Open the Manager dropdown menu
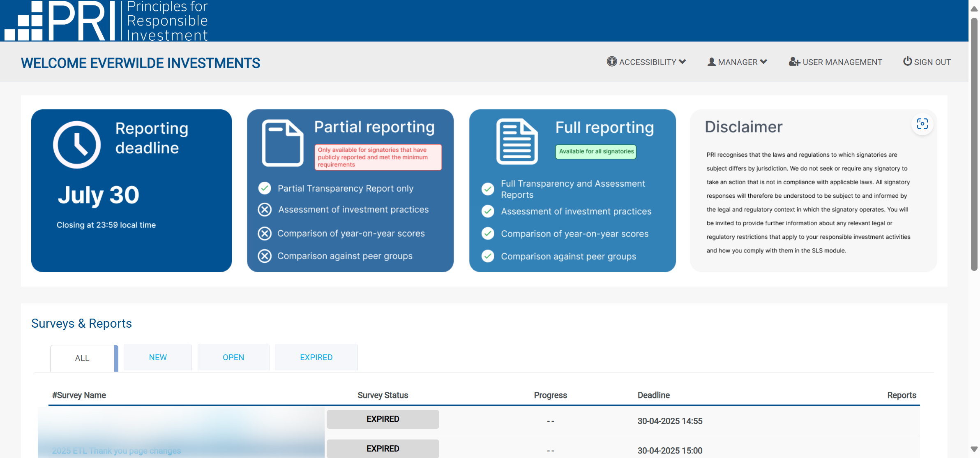Image resolution: width=980 pixels, height=458 pixels. tap(738, 62)
